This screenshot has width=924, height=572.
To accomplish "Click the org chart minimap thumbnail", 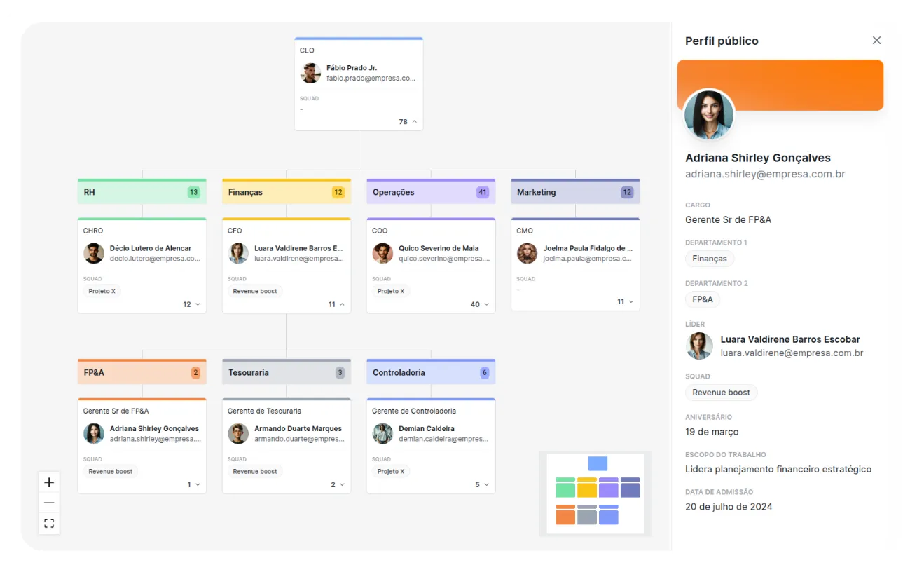I will pyautogui.click(x=595, y=493).
